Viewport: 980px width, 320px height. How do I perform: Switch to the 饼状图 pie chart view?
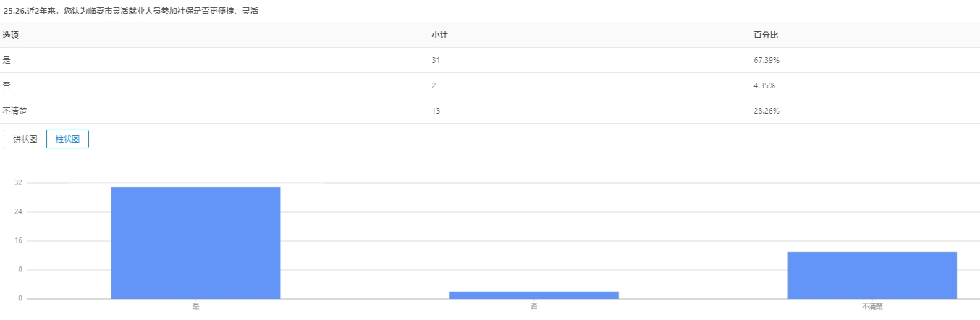[25, 139]
